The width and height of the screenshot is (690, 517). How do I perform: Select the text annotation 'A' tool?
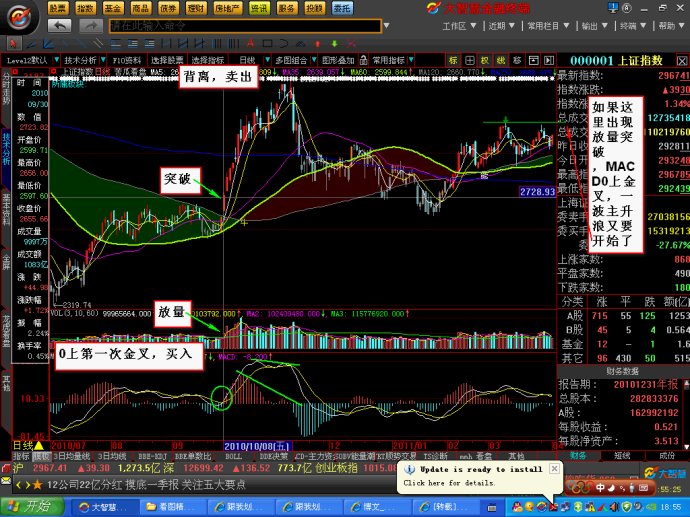tap(250, 44)
